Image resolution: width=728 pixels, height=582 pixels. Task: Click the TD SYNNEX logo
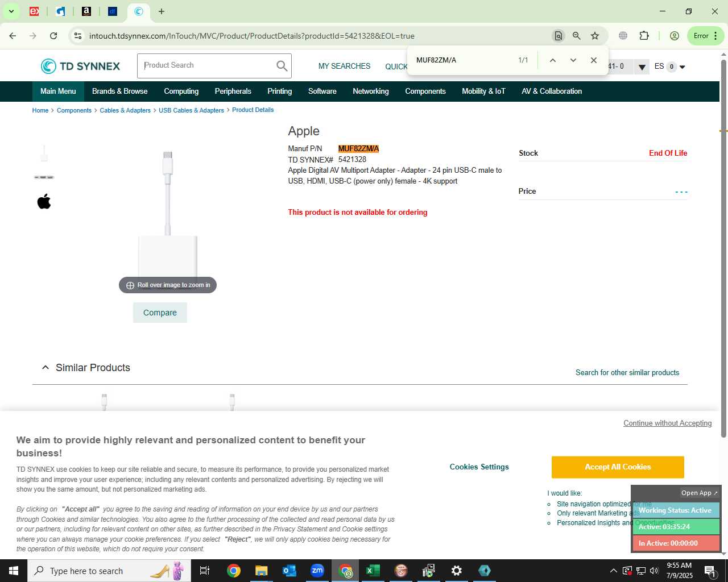coord(80,66)
